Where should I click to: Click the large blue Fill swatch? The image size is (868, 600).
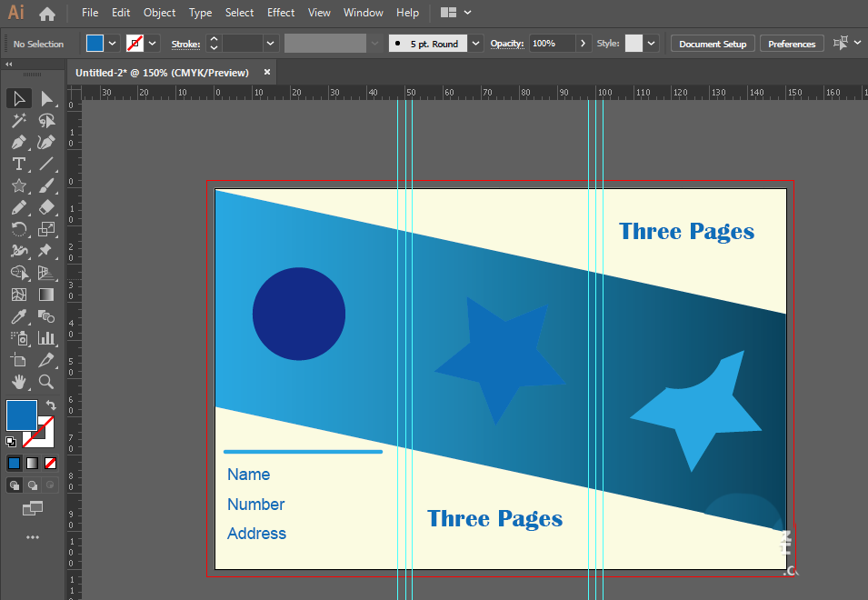[22, 415]
